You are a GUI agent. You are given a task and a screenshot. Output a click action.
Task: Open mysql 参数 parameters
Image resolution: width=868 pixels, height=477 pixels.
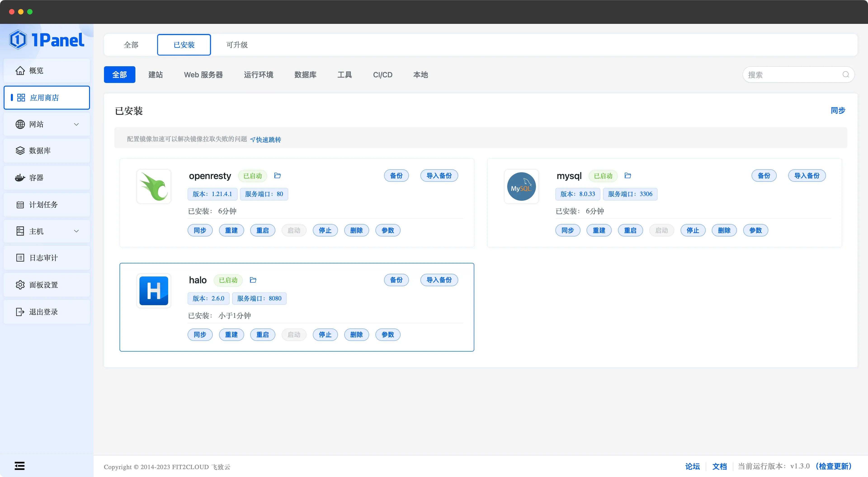coord(755,230)
